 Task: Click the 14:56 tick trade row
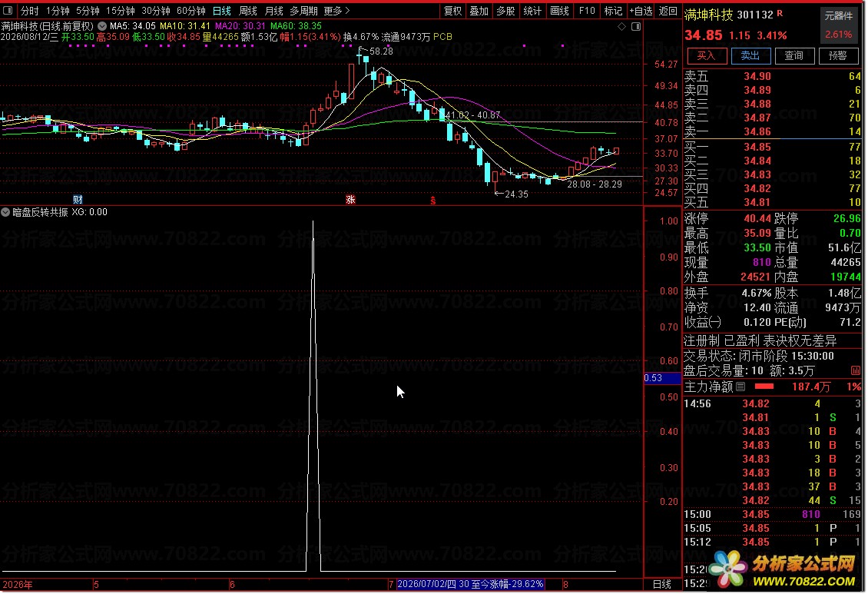click(x=773, y=403)
